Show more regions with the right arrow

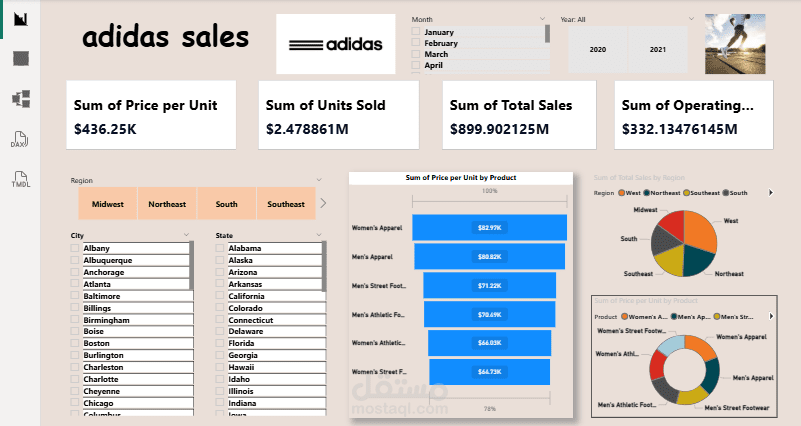coord(323,203)
